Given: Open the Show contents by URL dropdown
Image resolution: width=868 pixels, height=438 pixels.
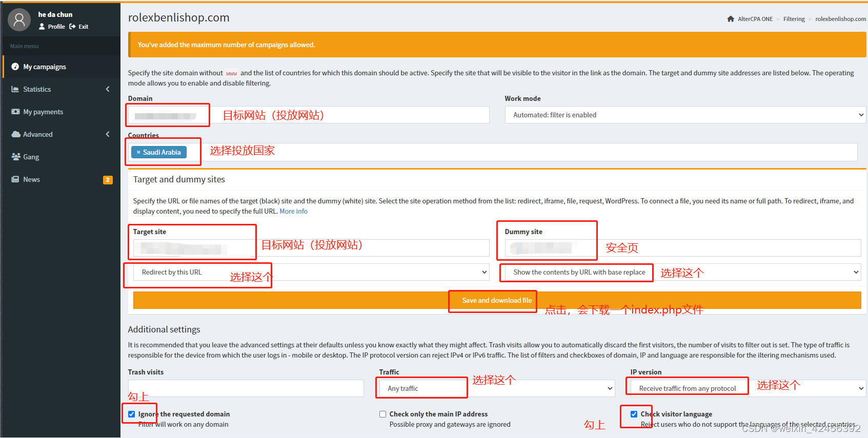Looking at the screenshot, I should click(683, 272).
